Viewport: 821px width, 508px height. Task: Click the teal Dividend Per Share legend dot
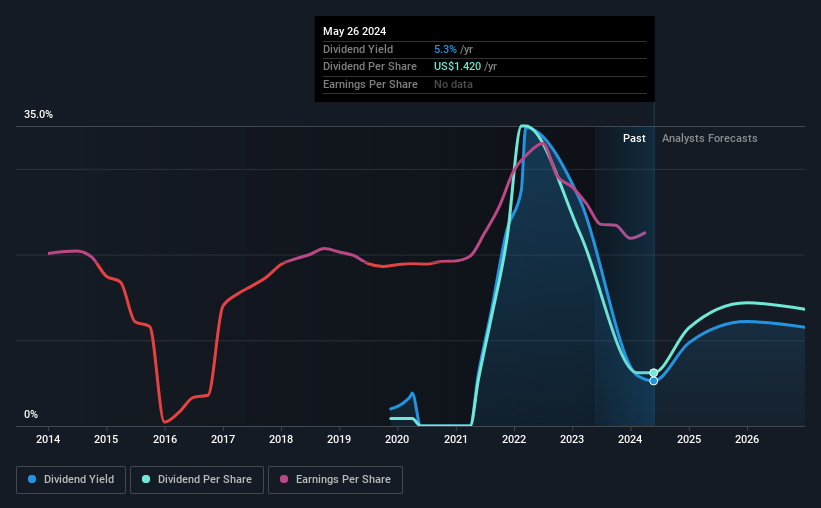[146, 479]
